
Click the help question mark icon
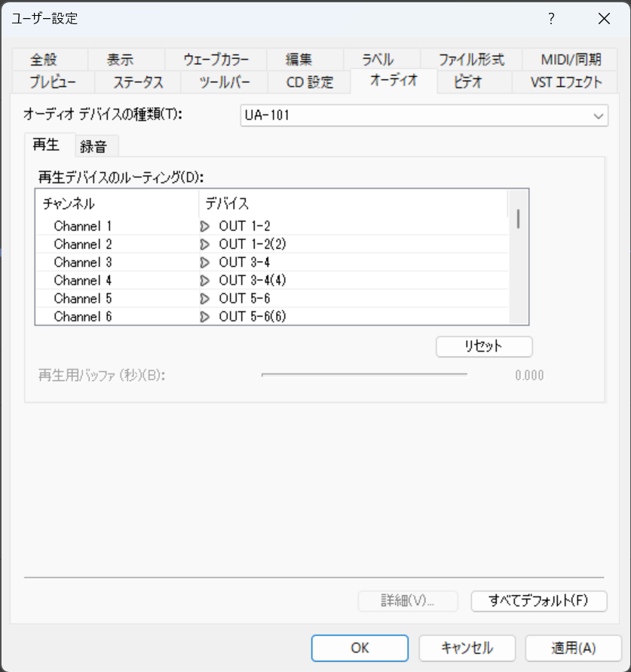click(551, 19)
